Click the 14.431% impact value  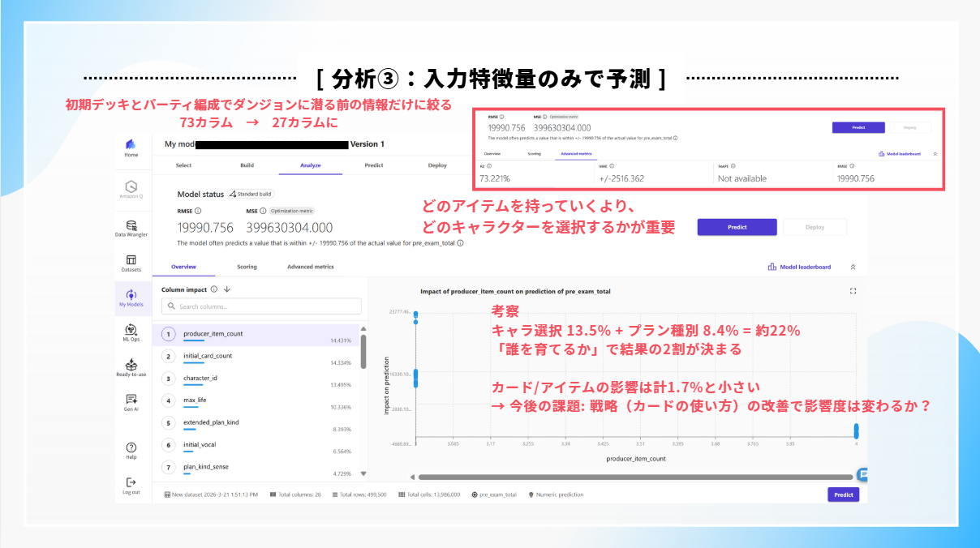(x=340, y=340)
